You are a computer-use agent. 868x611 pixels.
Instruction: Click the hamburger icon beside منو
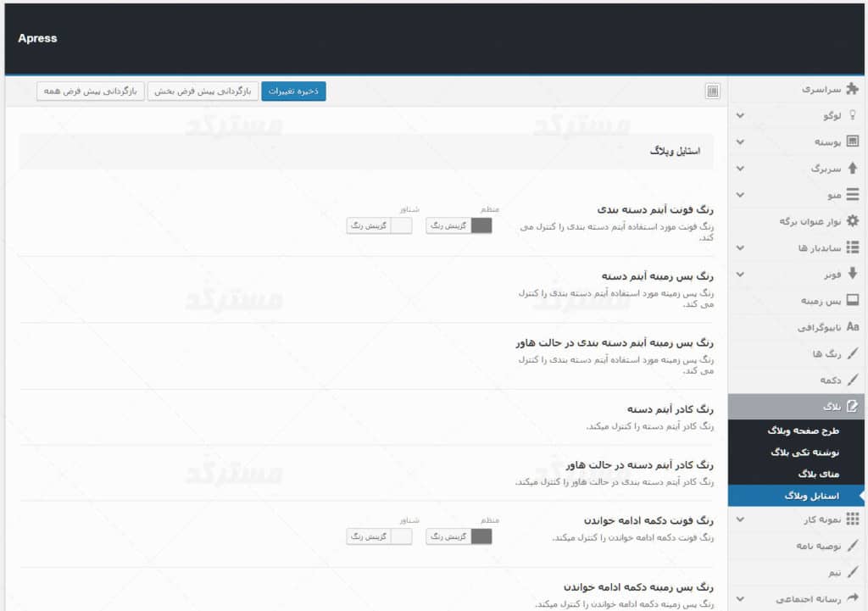tap(853, 194)
